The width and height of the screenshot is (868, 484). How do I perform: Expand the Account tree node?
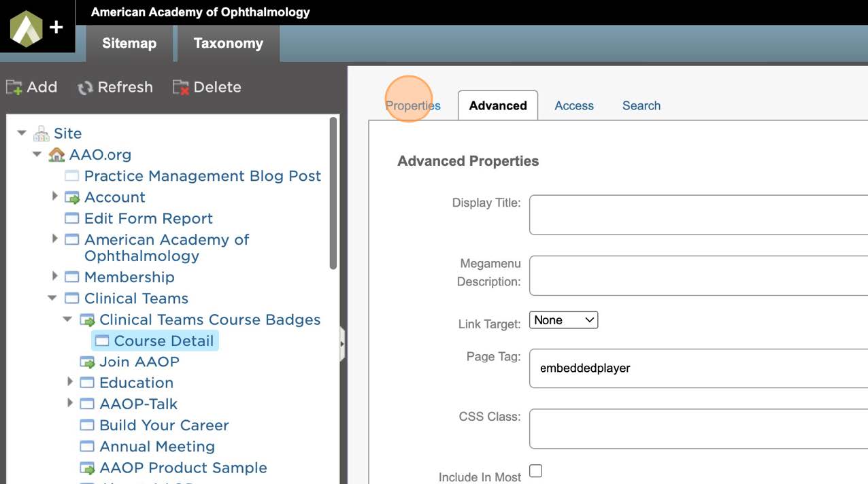(x=55, y=196)
